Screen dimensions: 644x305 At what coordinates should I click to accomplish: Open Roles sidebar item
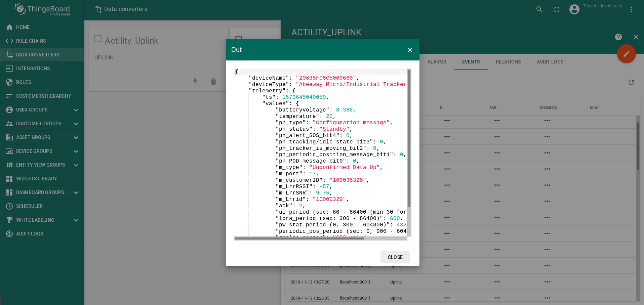[x=42, y=82]
